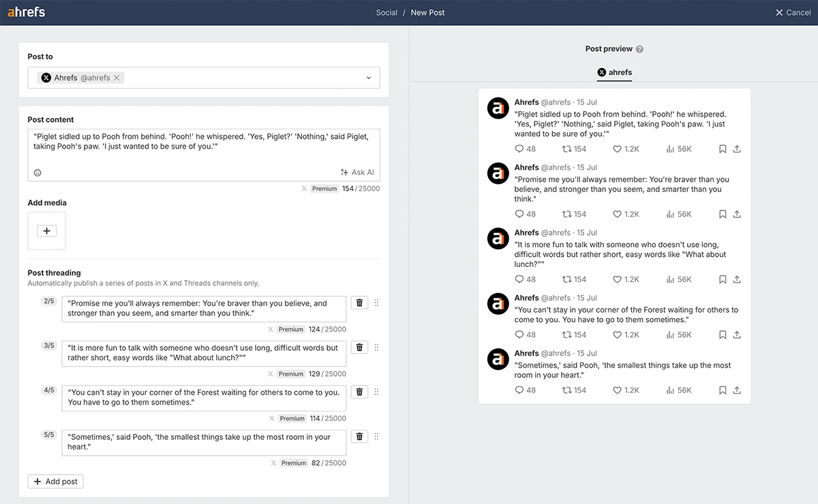Viewport: 818px width, 504px height.
Task: Delete the 4/5 threaded post
Action: 359,392
